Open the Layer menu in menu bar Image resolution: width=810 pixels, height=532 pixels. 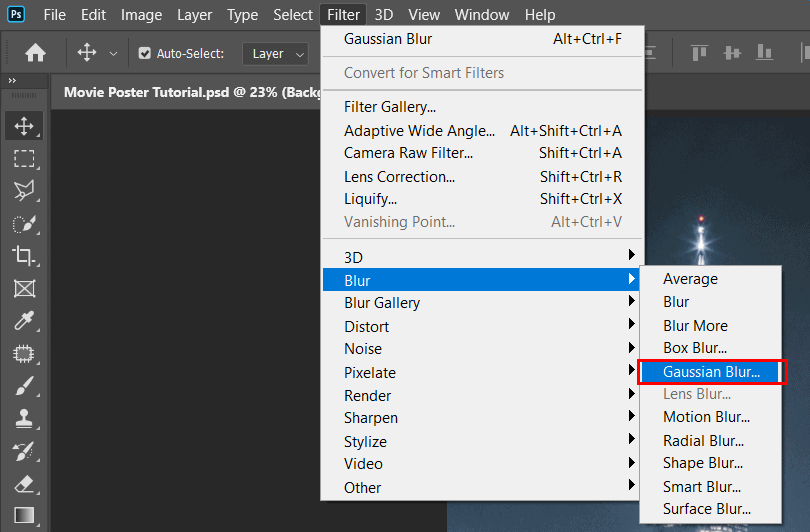[194, 15]
